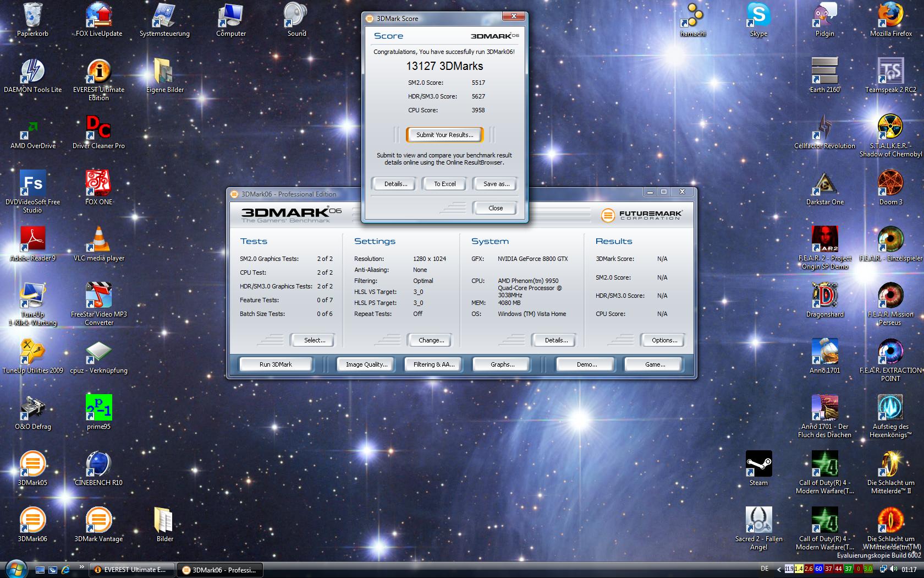Open CINEBENCH R10 desktop shortcut
Viewport: 924px width, 578px height.
[98, 469]
